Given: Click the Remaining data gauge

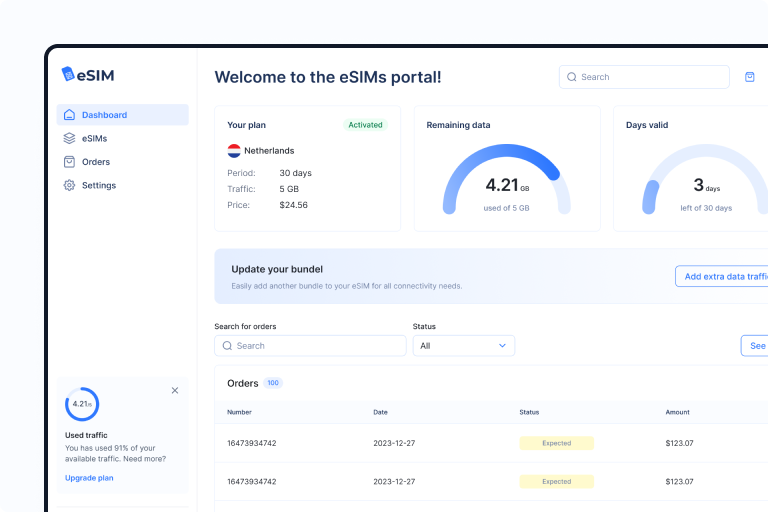Looking at the screenshot, I should pyautogui.click(x=507, y=179).
